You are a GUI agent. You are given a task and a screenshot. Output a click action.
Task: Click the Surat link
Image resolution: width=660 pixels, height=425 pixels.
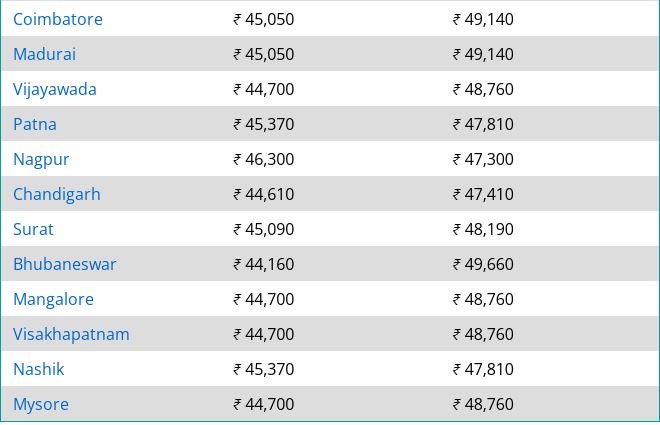coord(33,229)
